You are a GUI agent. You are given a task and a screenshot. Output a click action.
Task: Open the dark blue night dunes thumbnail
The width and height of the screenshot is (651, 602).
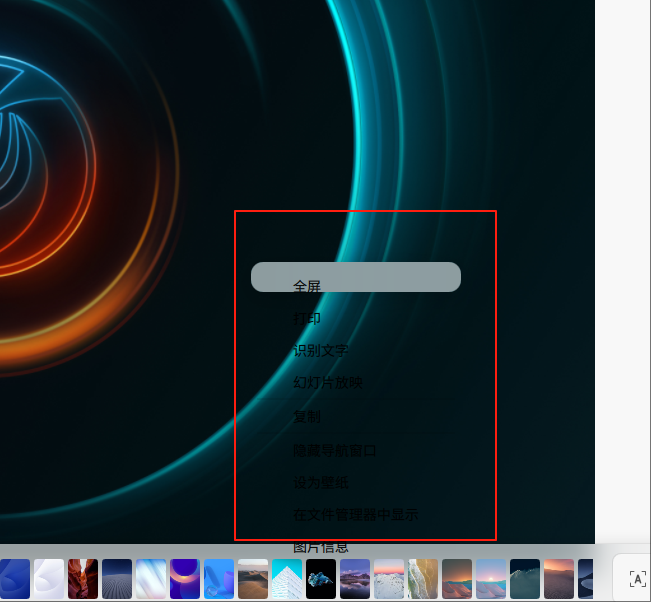click(x=117, y=579)
